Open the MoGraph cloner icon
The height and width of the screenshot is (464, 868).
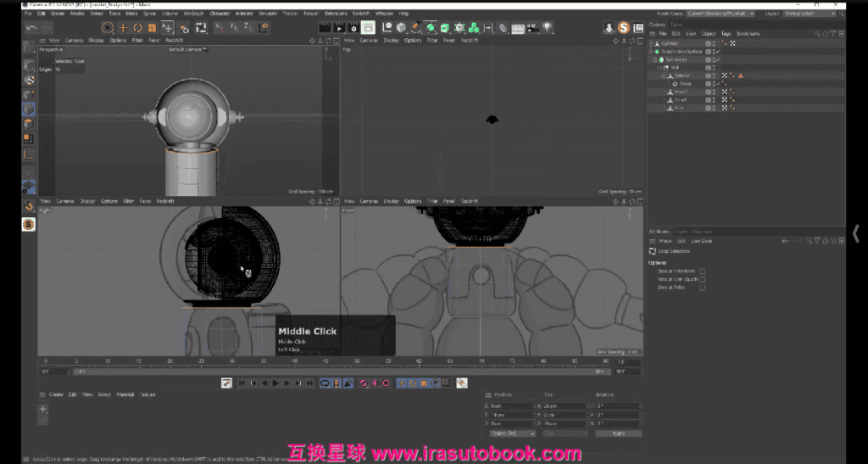pyautogui.click(x=473, y=28)
